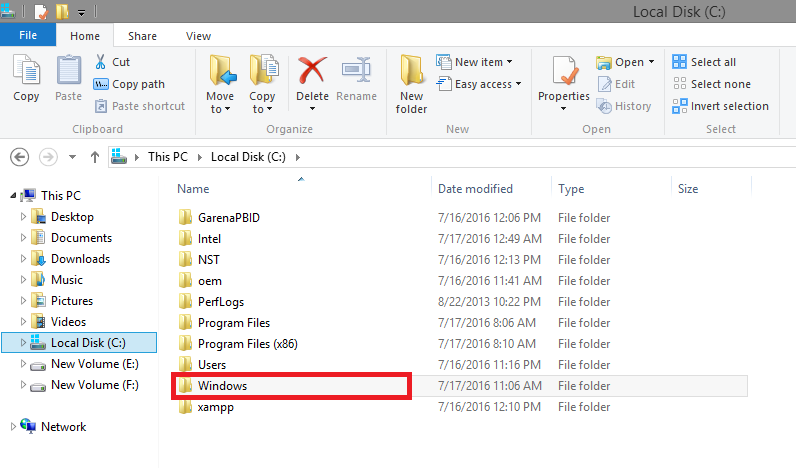Image resolution: width=796 pixels, height=468 pixels.
Task: Collapse the This PC tree node
Action: (13, 196)
